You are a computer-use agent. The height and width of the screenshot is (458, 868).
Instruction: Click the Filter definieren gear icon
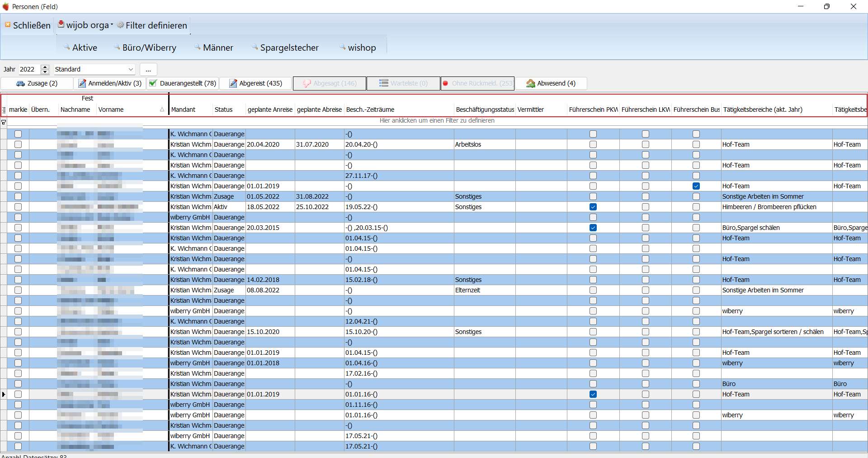120,25
